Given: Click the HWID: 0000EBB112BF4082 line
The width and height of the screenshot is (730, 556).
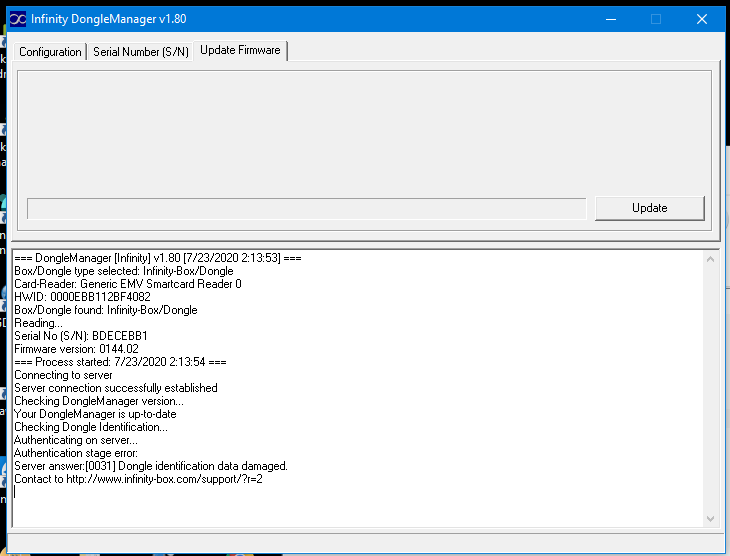Looking at the screenshot, I should click(82, 297).
